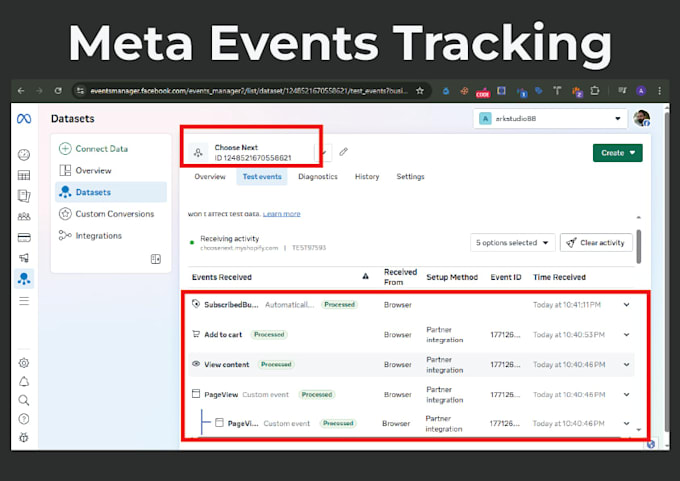Follow the Learn more link
680x481 pixels.
[x=281, y=214]
